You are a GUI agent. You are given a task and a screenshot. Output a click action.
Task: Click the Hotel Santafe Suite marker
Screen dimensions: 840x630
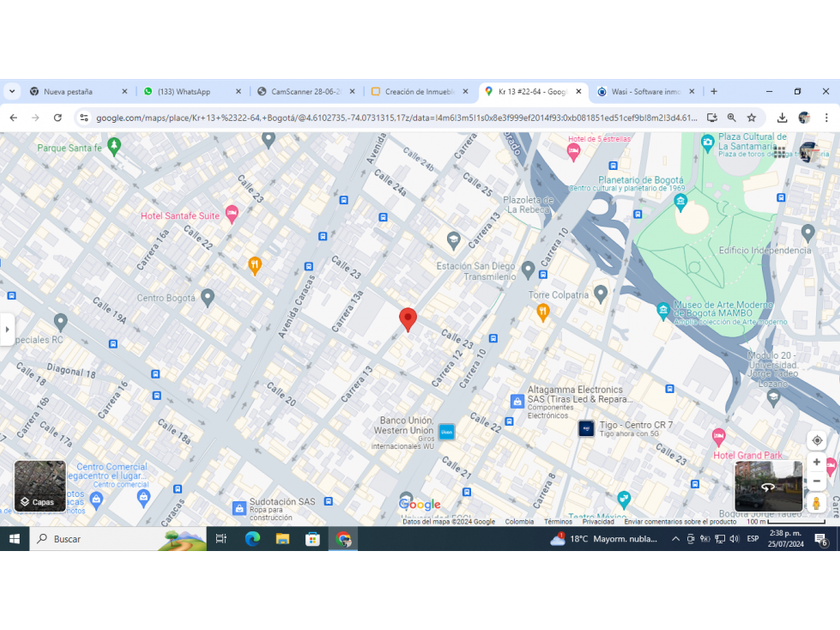click(x=231, y=214)
